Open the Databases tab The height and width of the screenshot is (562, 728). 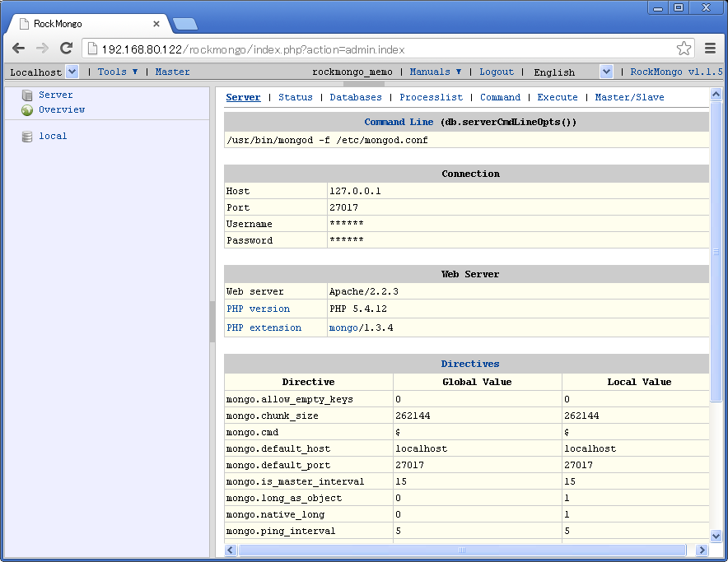356,97
